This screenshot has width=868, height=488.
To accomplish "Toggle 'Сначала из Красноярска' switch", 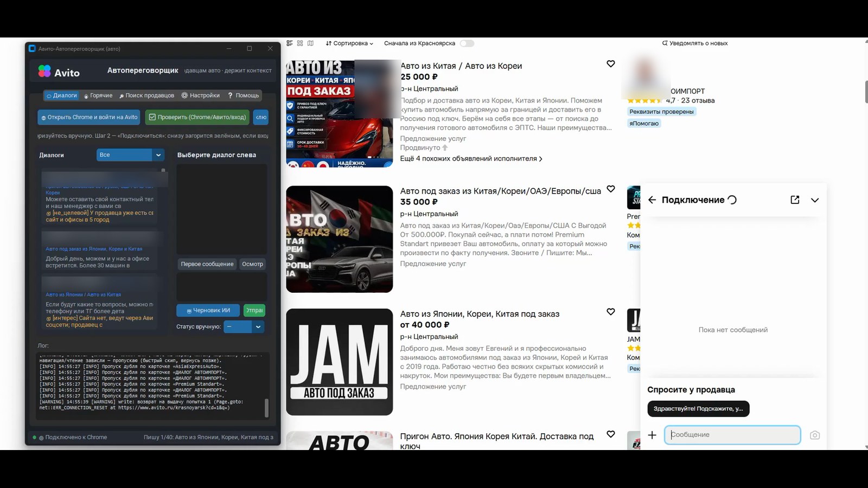I will (467, 43).
